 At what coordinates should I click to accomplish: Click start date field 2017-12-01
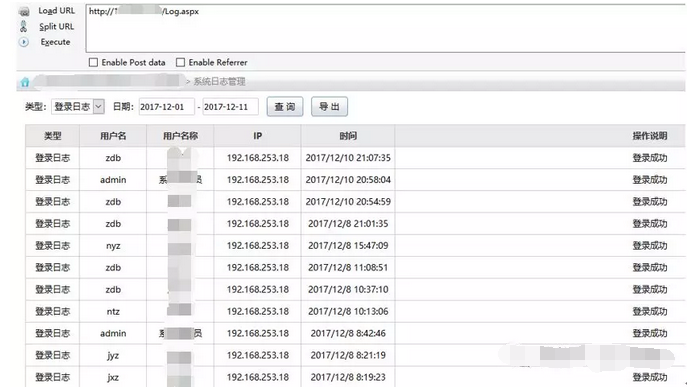tap(166, 107)
